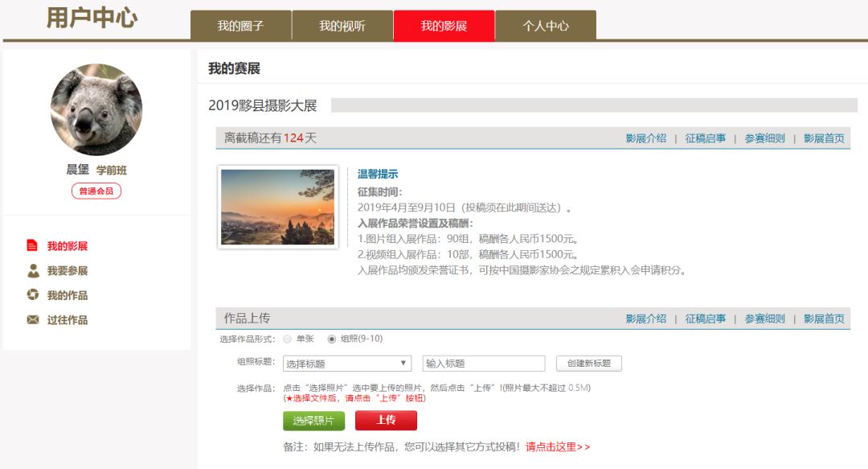Screen dimensions: 868x469
Task: Click the red document icon beside 我的影展
Action: (x=32, y=245)
